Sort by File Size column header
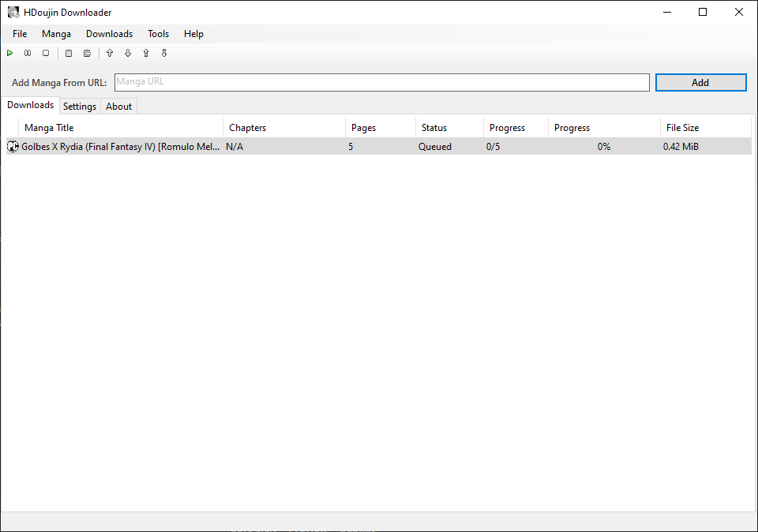758x532 pixels. point(705,128)
